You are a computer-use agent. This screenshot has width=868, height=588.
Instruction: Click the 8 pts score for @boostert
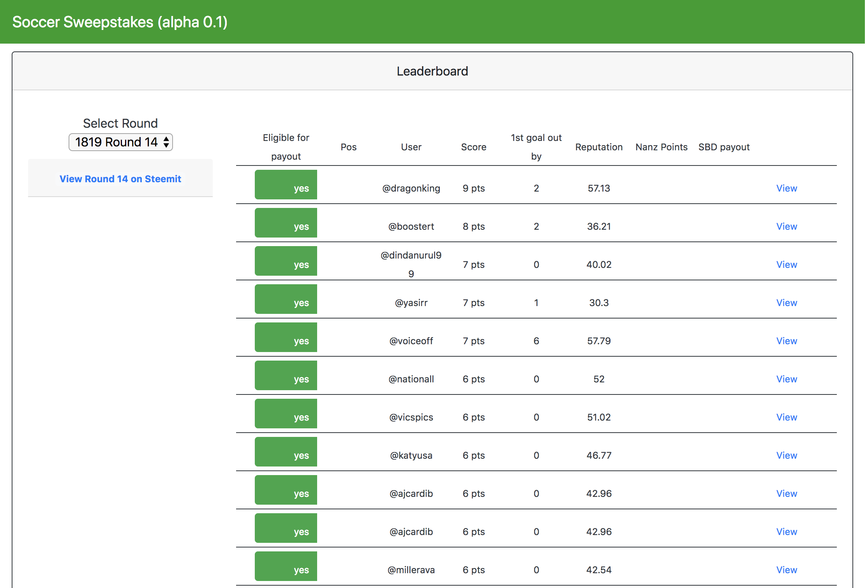tap(474, 226)
